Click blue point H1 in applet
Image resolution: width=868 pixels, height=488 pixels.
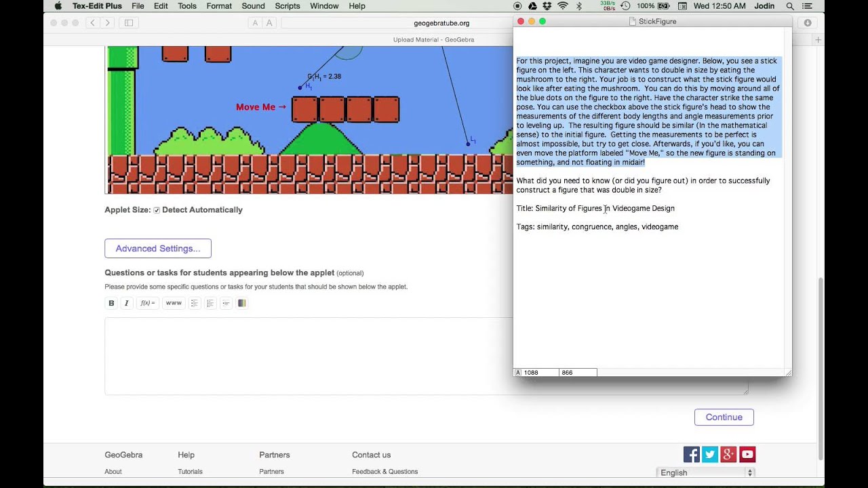pyautogui.click(x=300, y=87)
